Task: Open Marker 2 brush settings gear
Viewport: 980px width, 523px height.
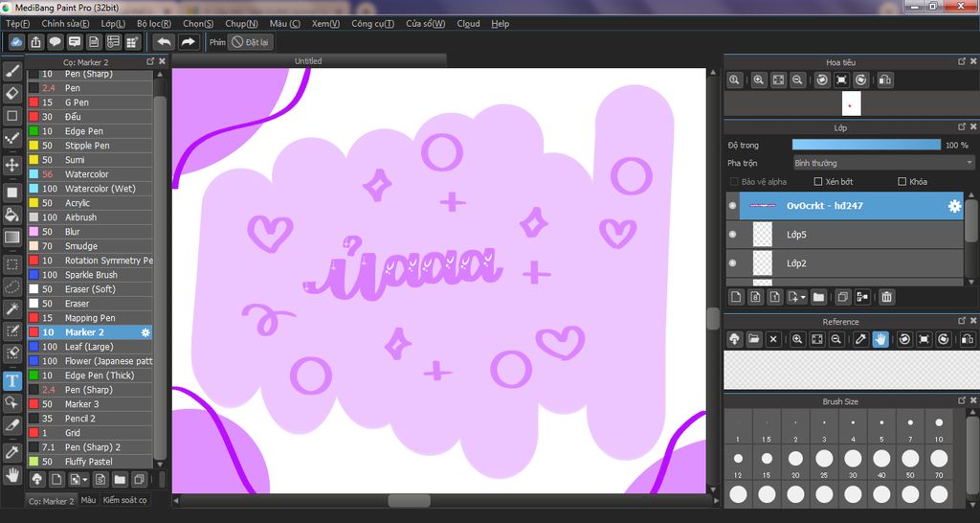Action: pyautogui.click(x=145, y=332)
